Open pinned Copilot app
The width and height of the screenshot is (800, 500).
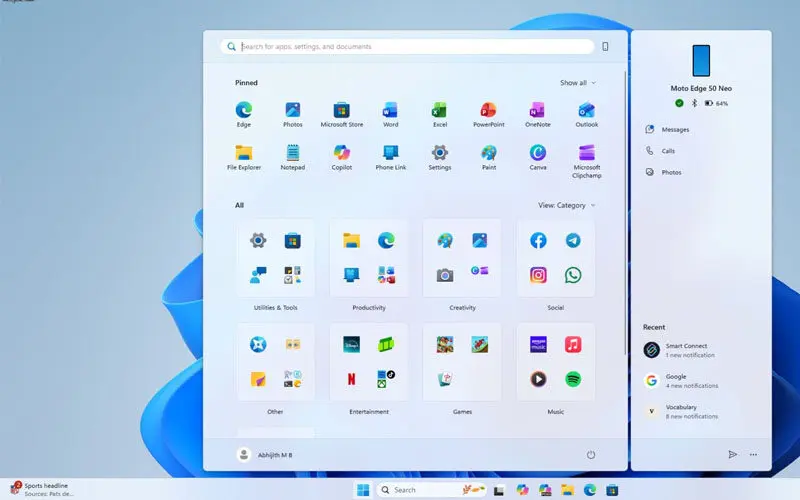341,157
